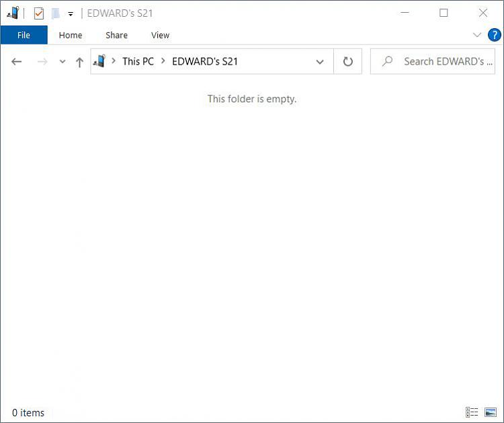Click the 'This folder is empty.' message
504x423 pixels.
[252, 99]
